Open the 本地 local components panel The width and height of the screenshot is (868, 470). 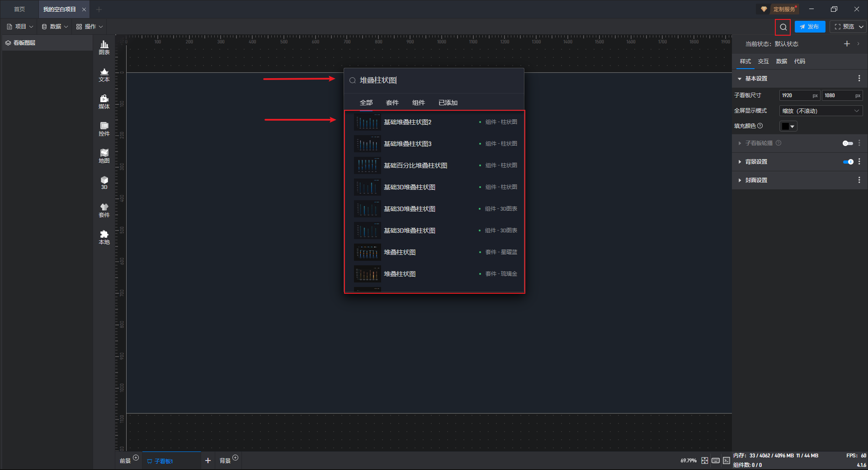point(104,237)
